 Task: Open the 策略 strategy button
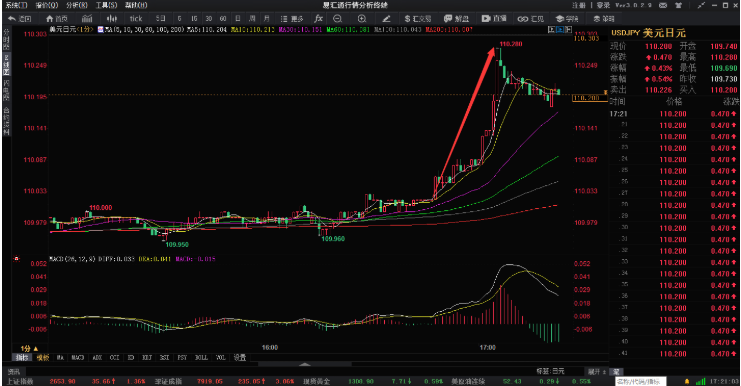pos(604,18)
